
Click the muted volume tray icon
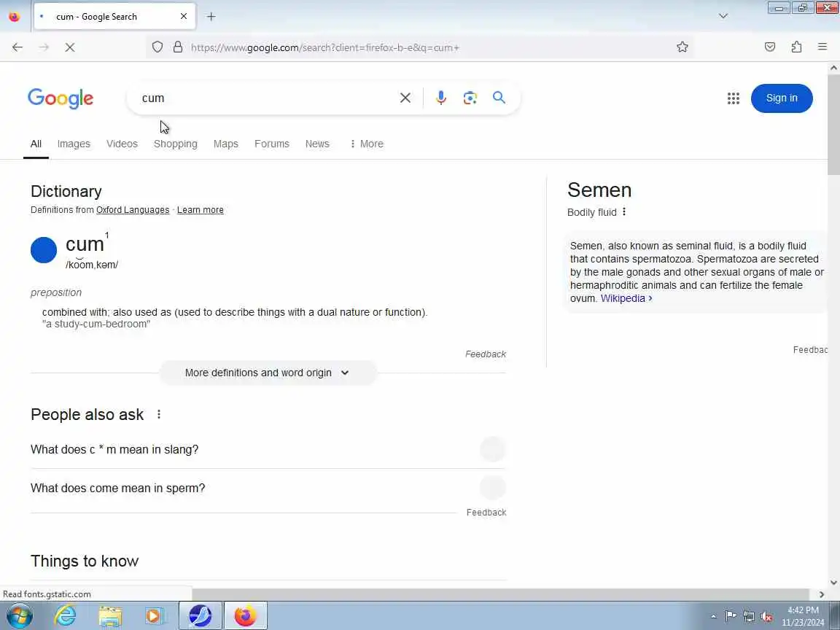(766, 617)
